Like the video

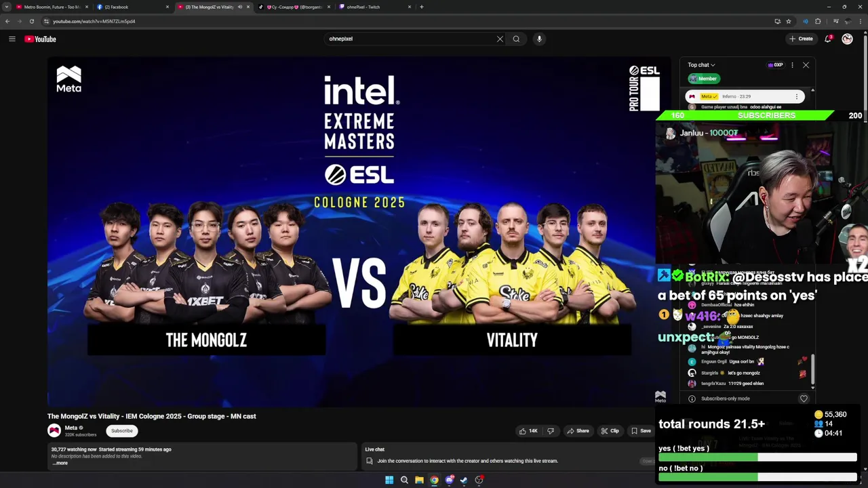pos(528,430)
